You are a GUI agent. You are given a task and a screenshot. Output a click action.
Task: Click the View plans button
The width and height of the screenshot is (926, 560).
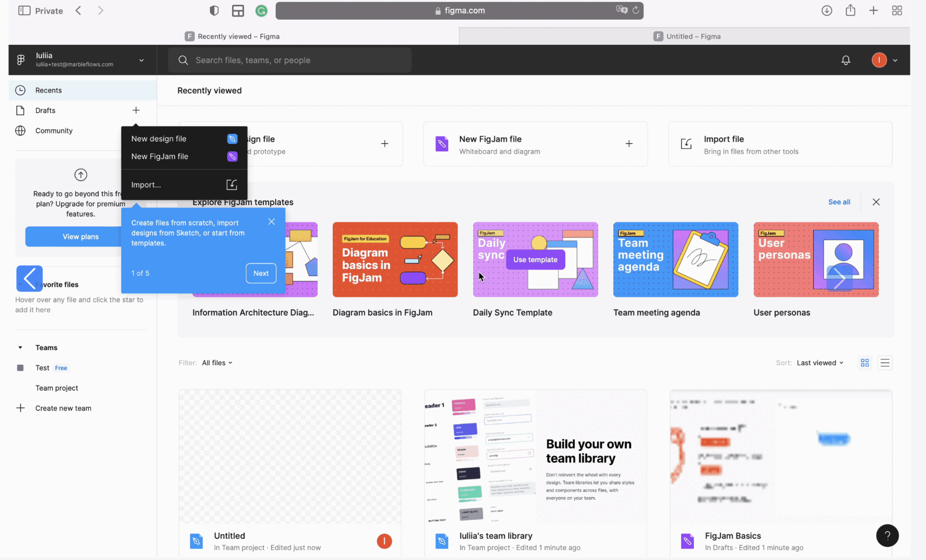(80, 237)
